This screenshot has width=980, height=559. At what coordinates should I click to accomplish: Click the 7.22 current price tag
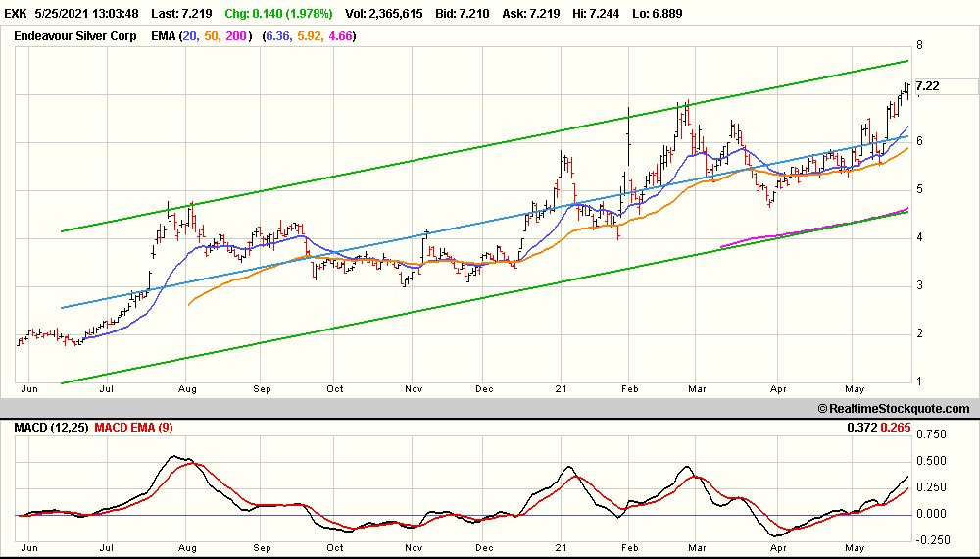(x=927, y=86)
